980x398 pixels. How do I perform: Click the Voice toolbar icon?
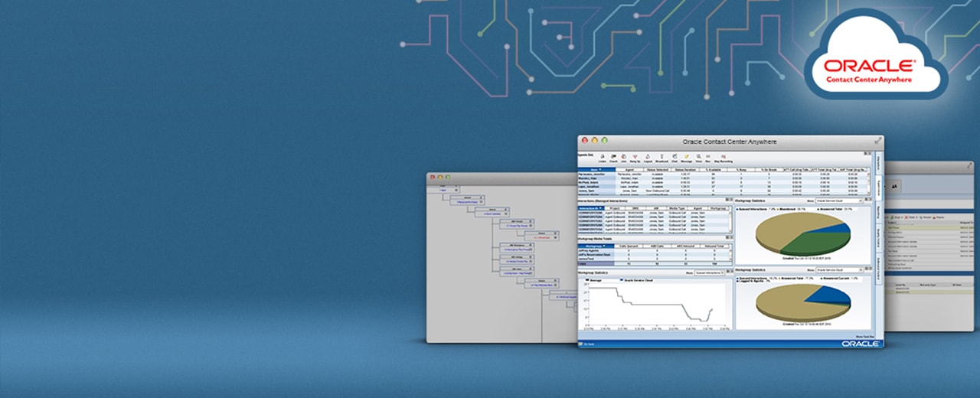(x=699, y=158)
